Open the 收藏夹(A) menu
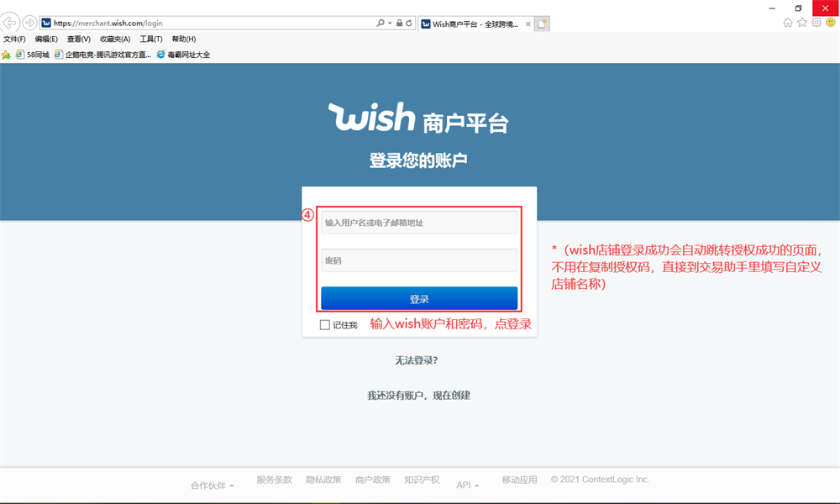The image size is (840, 504). click(115, 39)
